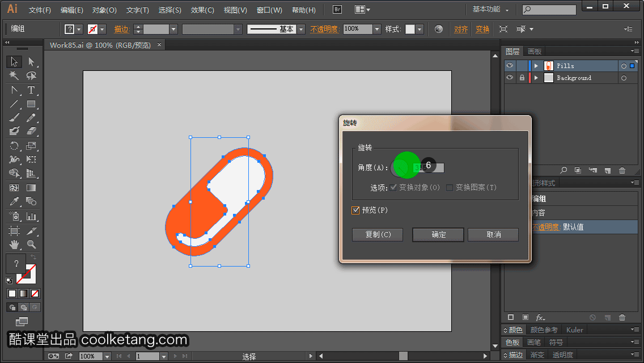
Task: Switch to the Kuler panel tab
Action: [575, 330]
